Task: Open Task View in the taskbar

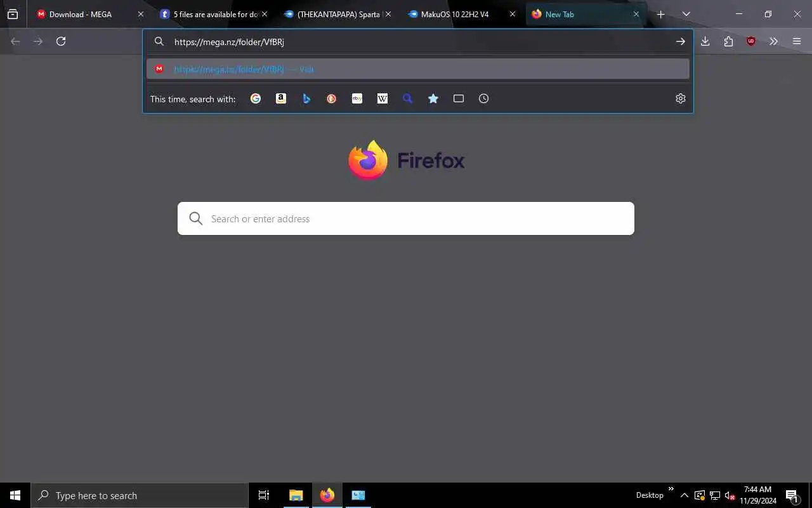Action: click(264, 495)
